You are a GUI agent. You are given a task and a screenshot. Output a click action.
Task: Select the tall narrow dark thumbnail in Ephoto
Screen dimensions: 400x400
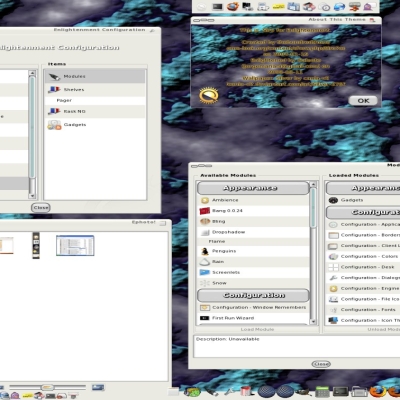point(36,245)
